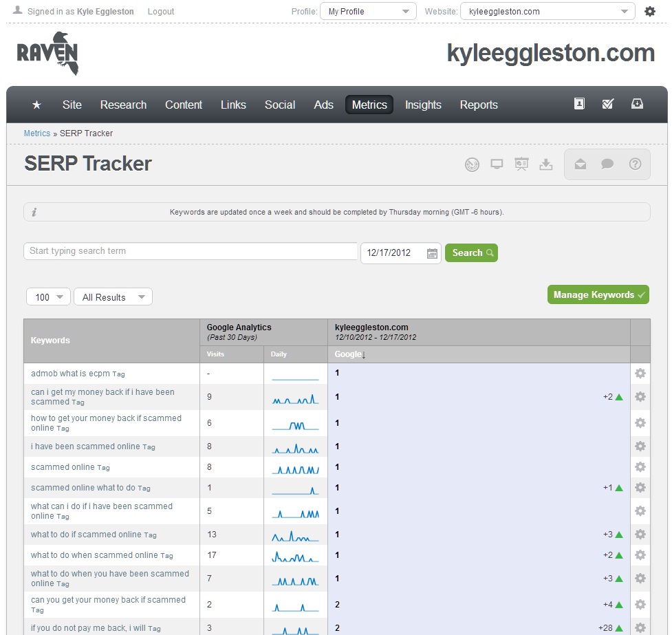Click the Logout link
The image size is (672, 635).
161,12
